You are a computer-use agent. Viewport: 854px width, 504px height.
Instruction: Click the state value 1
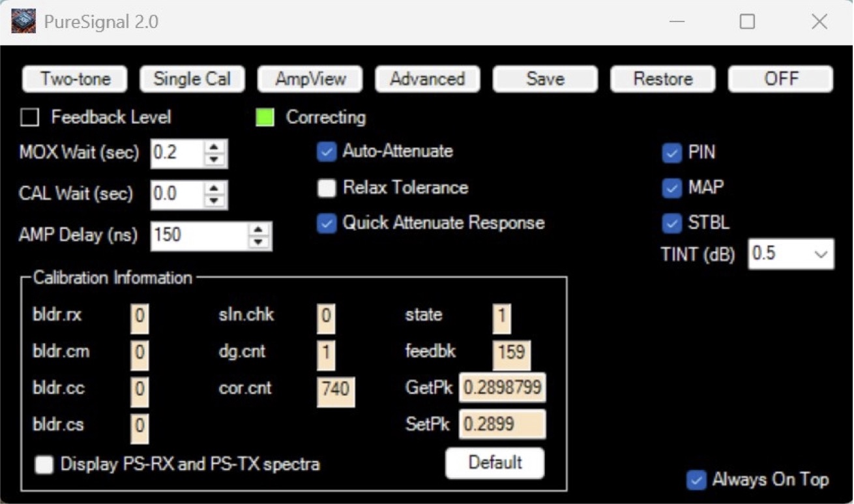[x=502, y=318]
